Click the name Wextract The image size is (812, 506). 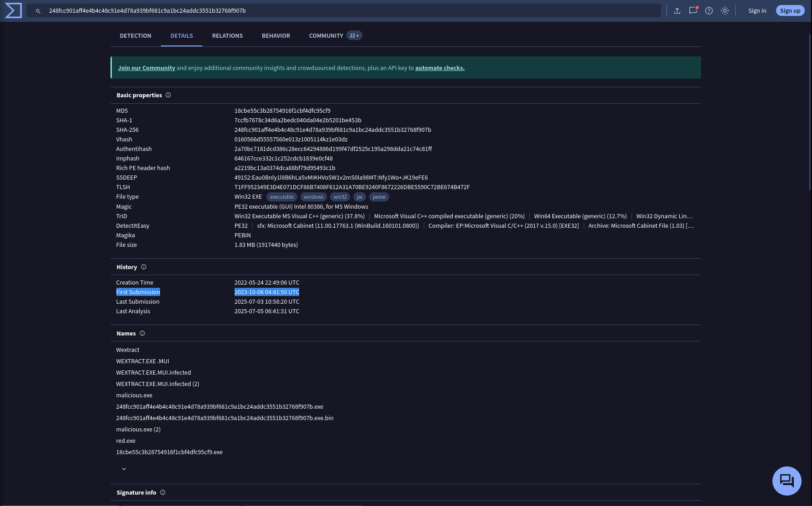coord(128,350)
